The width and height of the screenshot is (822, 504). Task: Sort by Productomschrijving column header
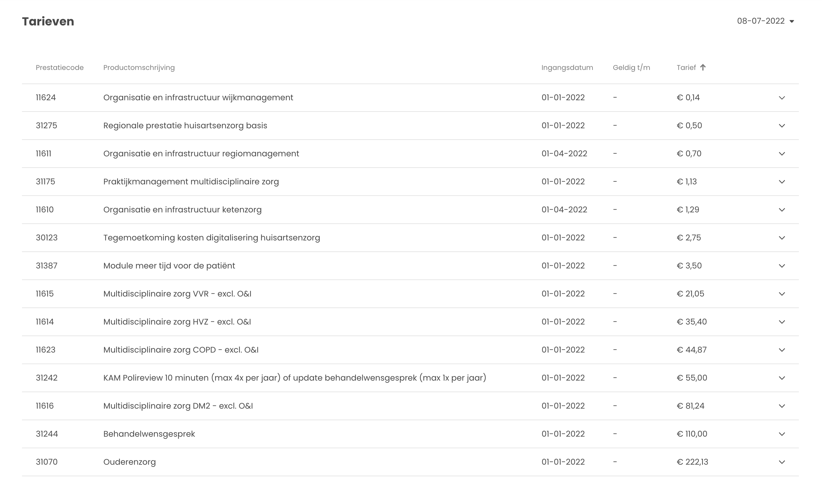point(139,68)
